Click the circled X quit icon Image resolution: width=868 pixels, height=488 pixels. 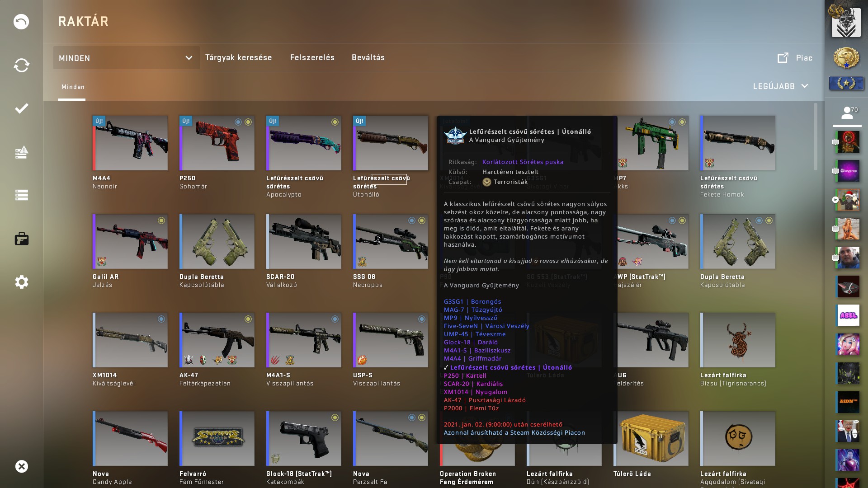pyautogui.click(x=21, y=466)
